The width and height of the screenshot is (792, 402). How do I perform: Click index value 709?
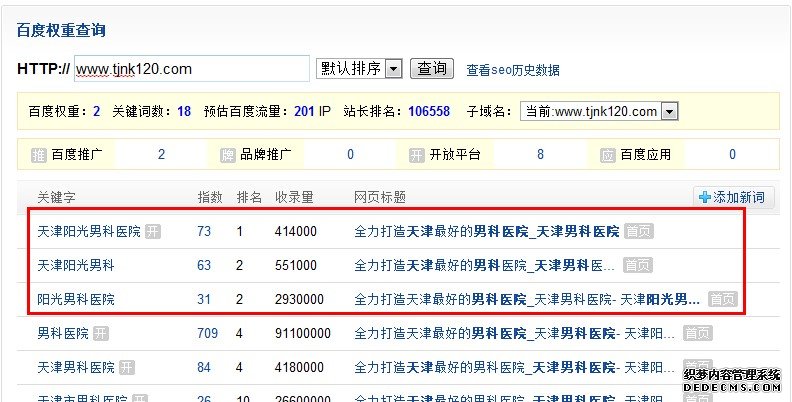(208, 333)
